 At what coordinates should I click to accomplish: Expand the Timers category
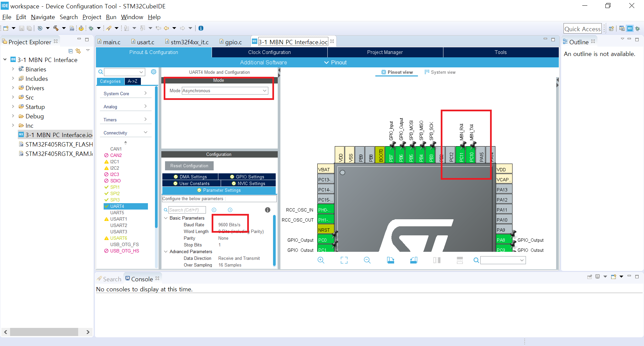pyautogui.click(x=126, y=120)
